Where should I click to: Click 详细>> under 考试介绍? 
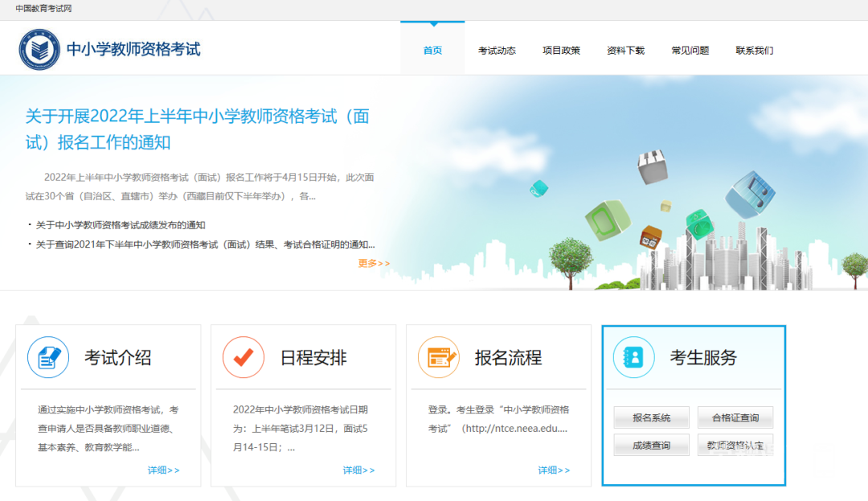163,470
